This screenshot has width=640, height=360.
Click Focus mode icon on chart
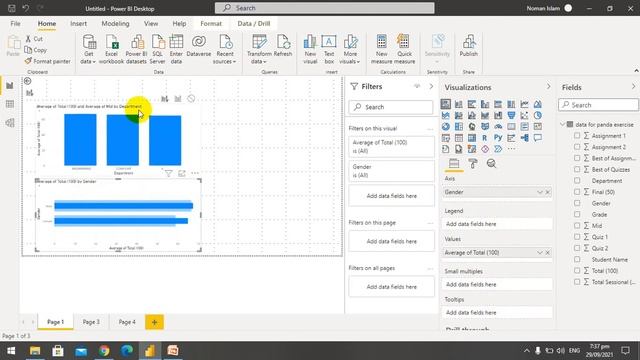coord(182,173)
